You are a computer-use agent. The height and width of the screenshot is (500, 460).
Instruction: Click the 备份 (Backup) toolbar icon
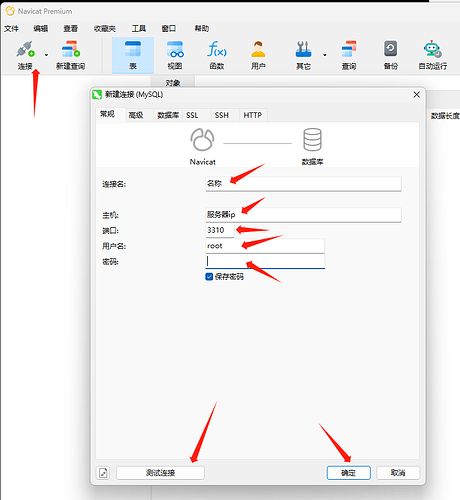pyautogui.click(x=390, y=50)
